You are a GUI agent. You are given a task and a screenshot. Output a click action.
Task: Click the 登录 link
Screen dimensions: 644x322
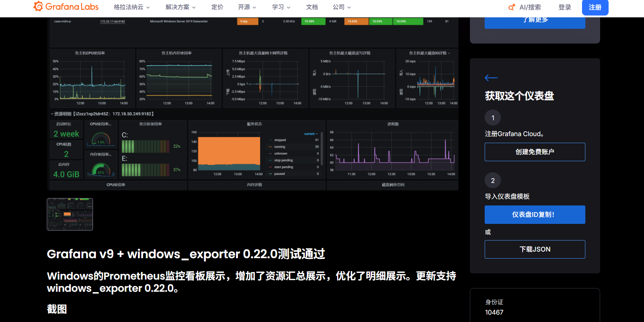[565, 7]
